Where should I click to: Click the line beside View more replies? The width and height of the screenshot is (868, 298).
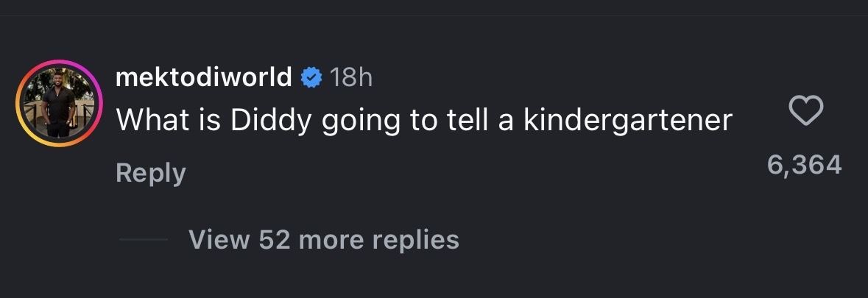pyautogui.click(x=143, y=239)
